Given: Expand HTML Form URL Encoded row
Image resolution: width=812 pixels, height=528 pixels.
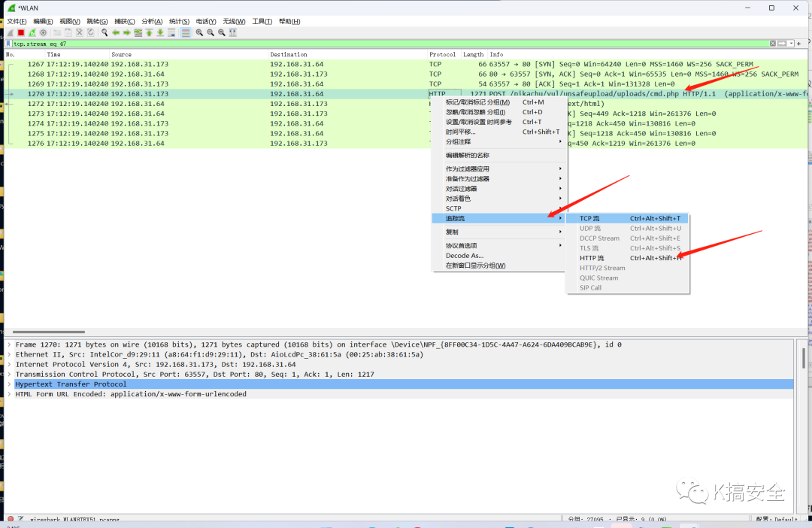Looking at the screenshot, I should coord(9,394).
